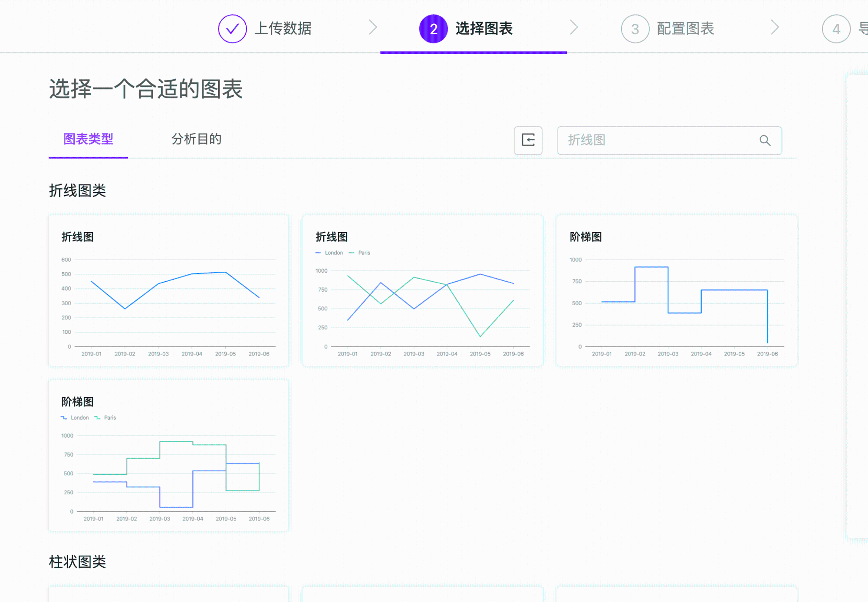Switch to the 图表类型 tab
The width and height of the screenshot is (868, 602).
[88, 139]
